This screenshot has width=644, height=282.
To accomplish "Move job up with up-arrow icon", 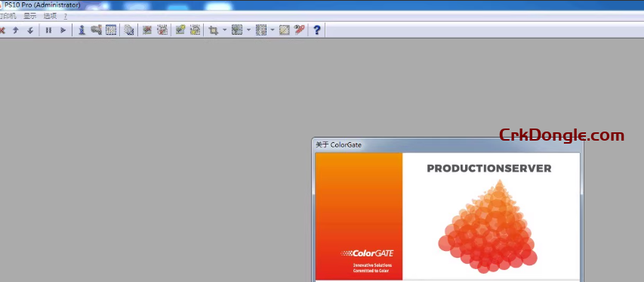I will (x=16, y=30).
